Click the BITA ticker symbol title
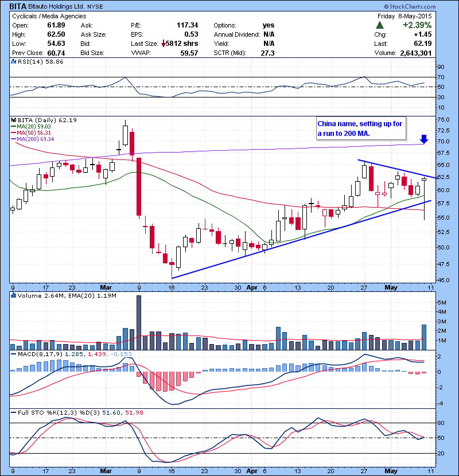The image size is (459, 476). pyautogui.click(x=18, y=6)
